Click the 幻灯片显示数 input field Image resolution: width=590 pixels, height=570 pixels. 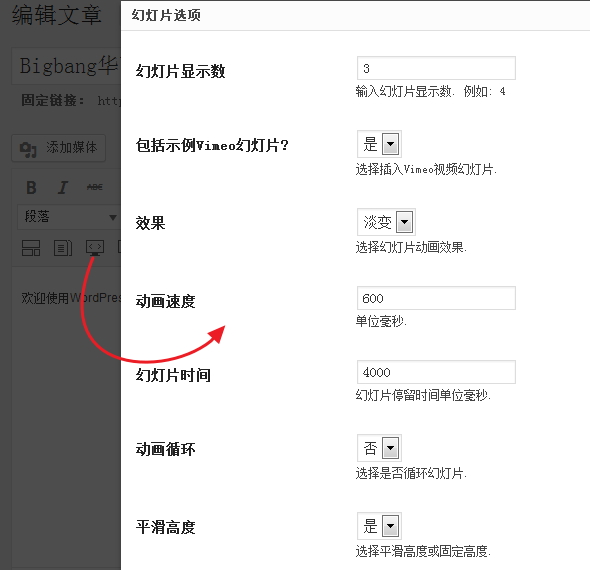point(436,68)
